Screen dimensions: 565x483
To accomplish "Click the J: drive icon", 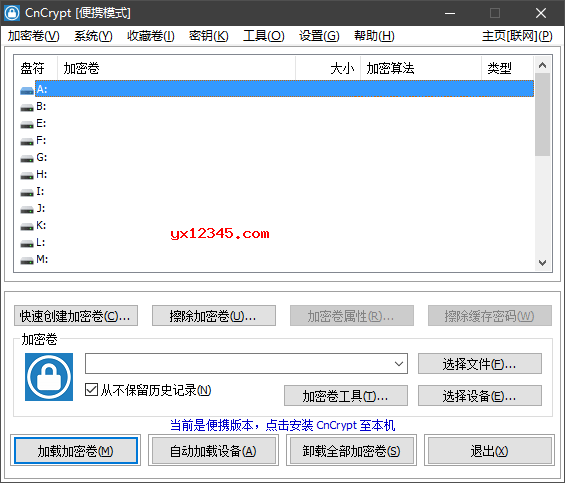I will [x=27, y=209].
